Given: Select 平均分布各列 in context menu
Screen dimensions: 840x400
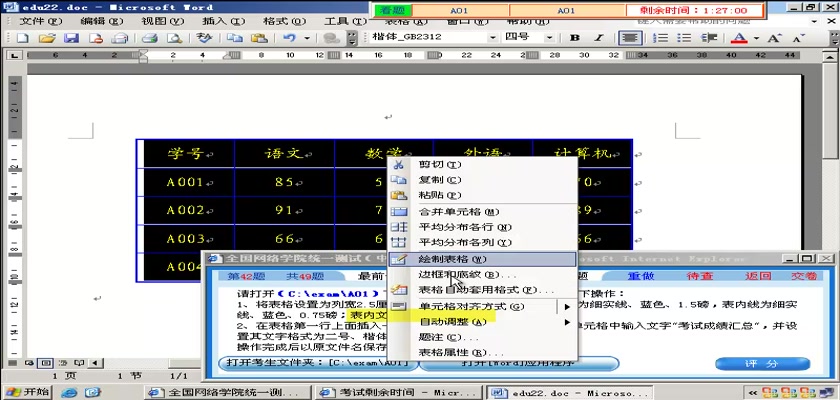Looking at the screenshot, I should pos(482,243).
